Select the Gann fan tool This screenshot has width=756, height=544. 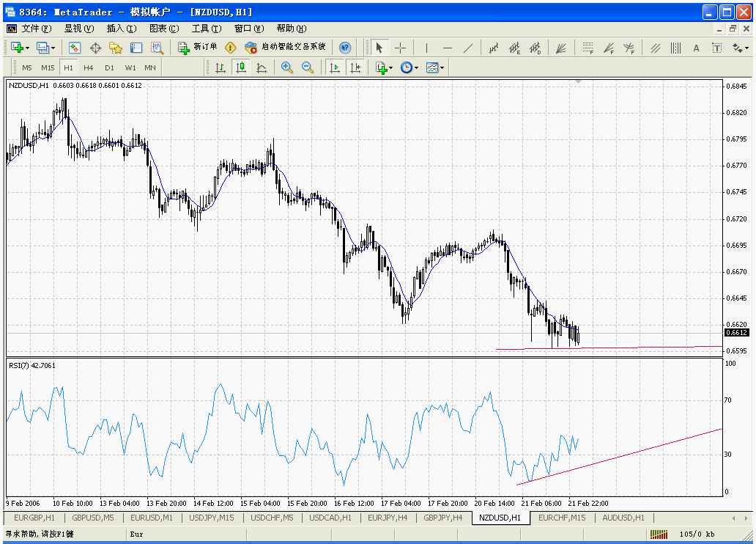pyautogui.click(x=560, y=48)
